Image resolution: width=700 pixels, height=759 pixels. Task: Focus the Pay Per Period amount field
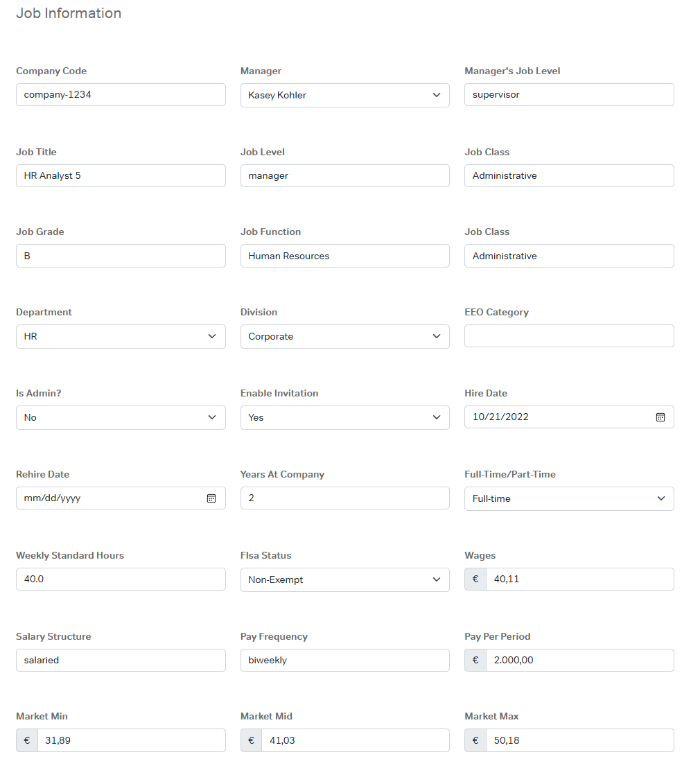click(579, 661)
